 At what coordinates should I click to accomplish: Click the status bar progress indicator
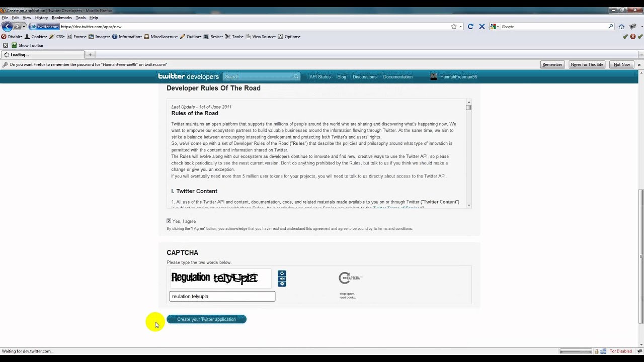576,351
